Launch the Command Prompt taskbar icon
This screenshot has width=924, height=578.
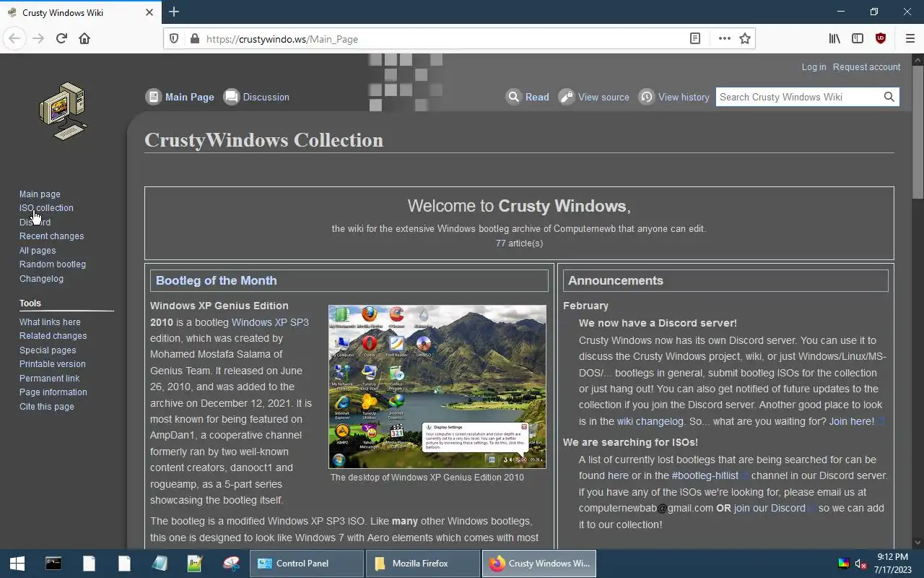(x=53, y=564)
